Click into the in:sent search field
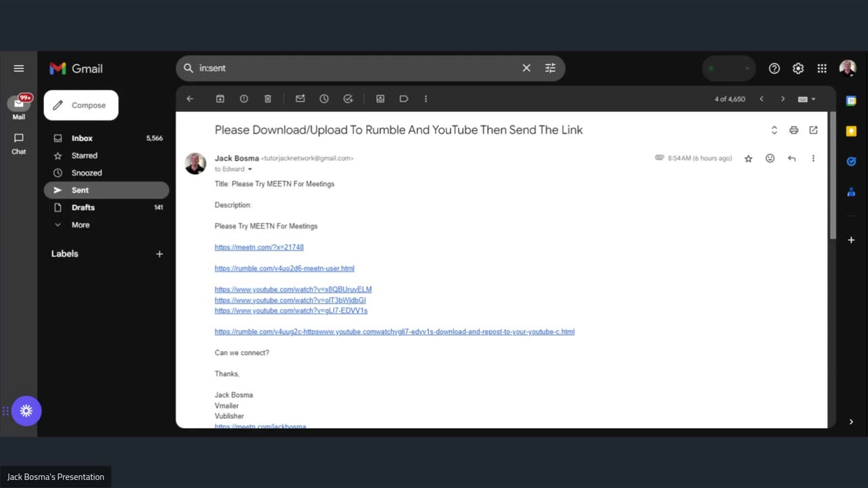This screenshot has height=488, width=868. tap(356, 68)
